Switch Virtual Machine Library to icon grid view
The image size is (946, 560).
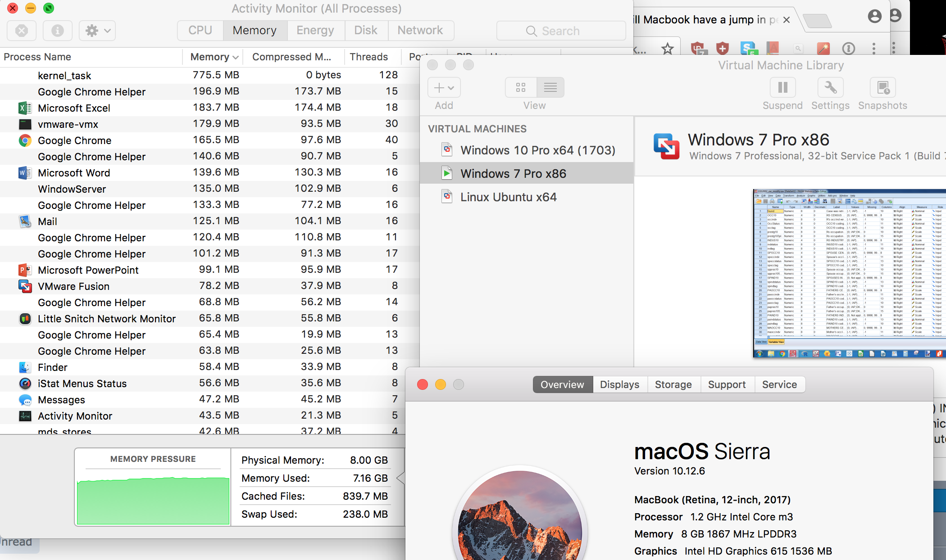point(521,87)
